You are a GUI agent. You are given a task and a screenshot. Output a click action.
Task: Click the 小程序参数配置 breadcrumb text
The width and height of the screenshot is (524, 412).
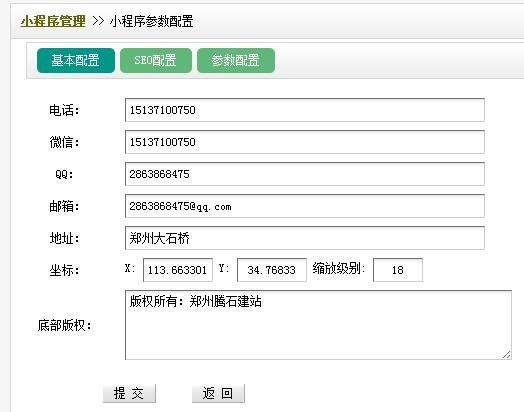[x=151, y=21]
